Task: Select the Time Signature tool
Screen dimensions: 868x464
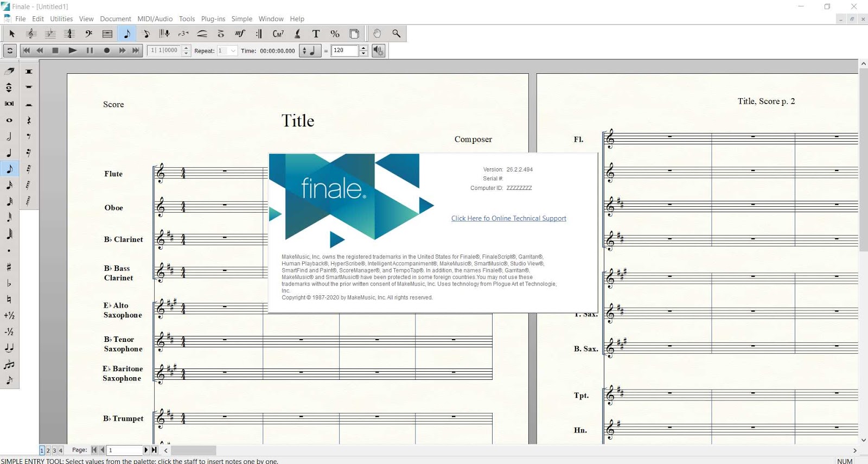Action: pyautogui.click(x=69, y=34)
